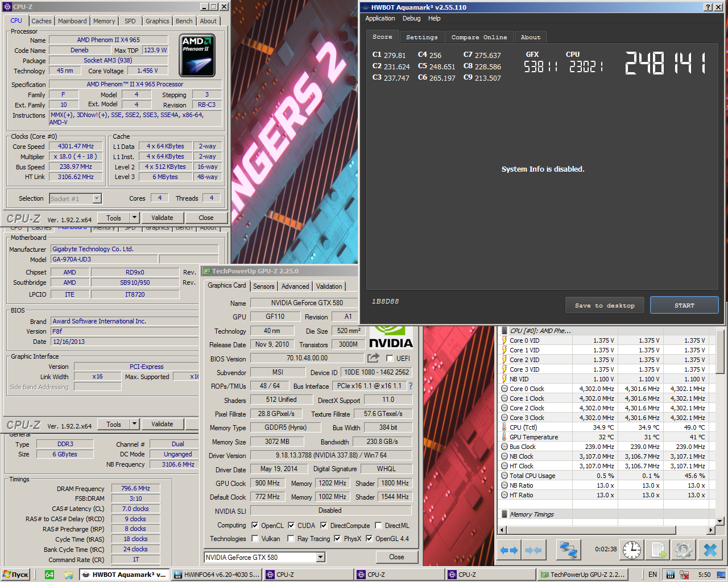Click GPU-Z bus interface question mark
This screenshot has width=728, height=582.
tap(411, 386)
